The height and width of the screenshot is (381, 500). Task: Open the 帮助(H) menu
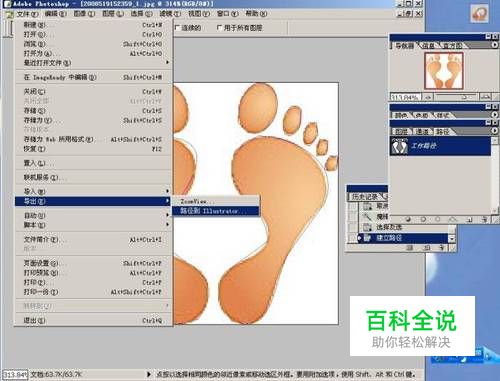pos(256,14)
